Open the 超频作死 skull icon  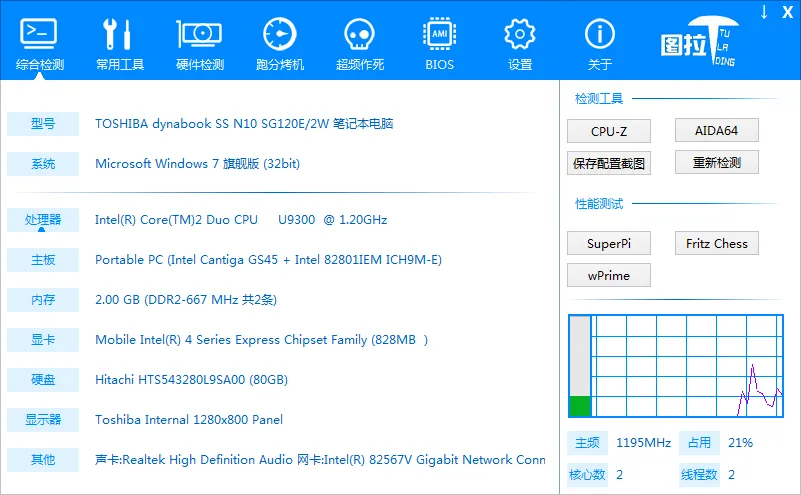359,35
